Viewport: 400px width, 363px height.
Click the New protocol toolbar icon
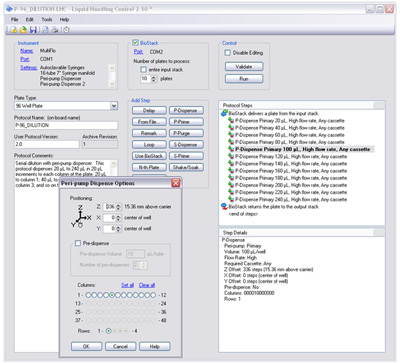point(13,30)
